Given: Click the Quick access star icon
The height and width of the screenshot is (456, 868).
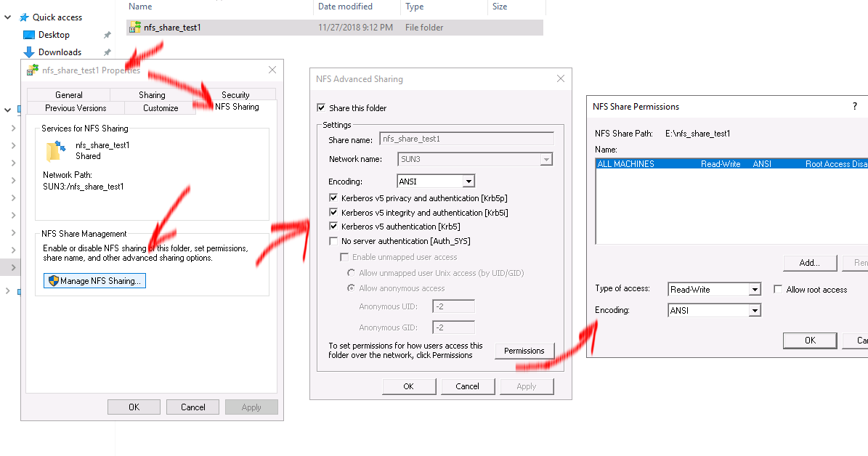Looking at the screenshot, I should [x=25, y=17].
